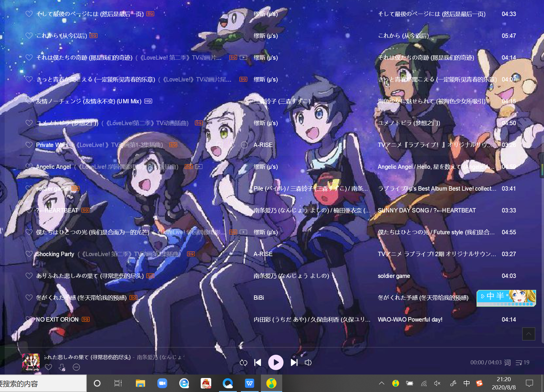Select the song Angelic Angel by its title
544x392 pixels.
53,167
